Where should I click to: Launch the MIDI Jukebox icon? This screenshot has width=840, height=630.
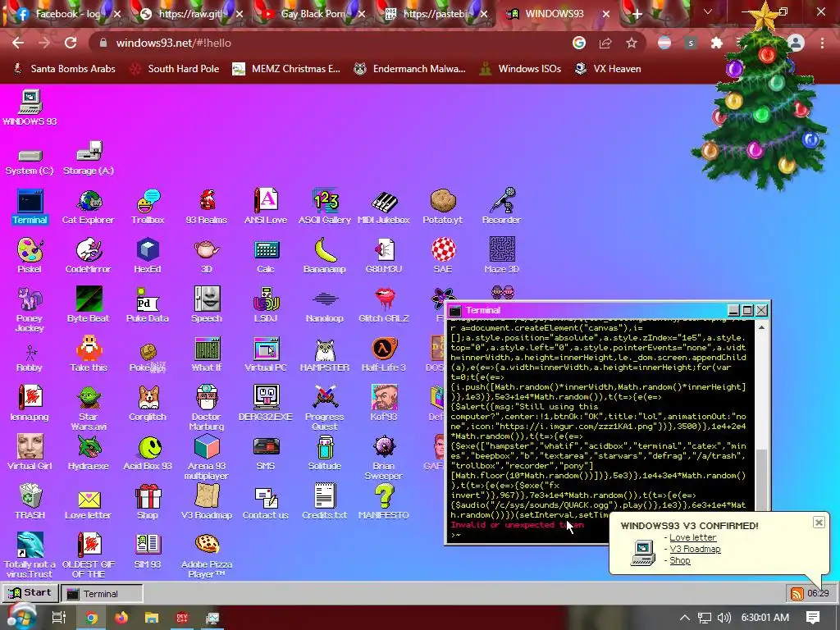384,206
